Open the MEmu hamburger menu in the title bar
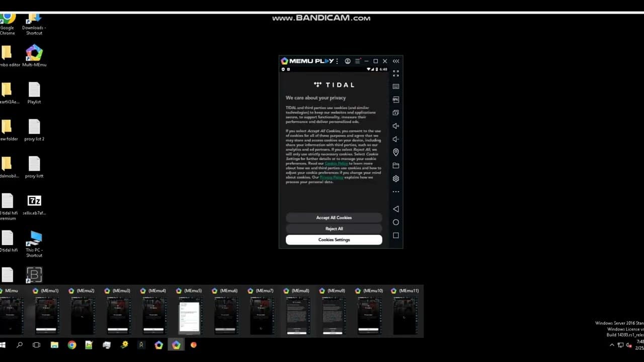Viewport: 644px width, 362px height. 358,61
